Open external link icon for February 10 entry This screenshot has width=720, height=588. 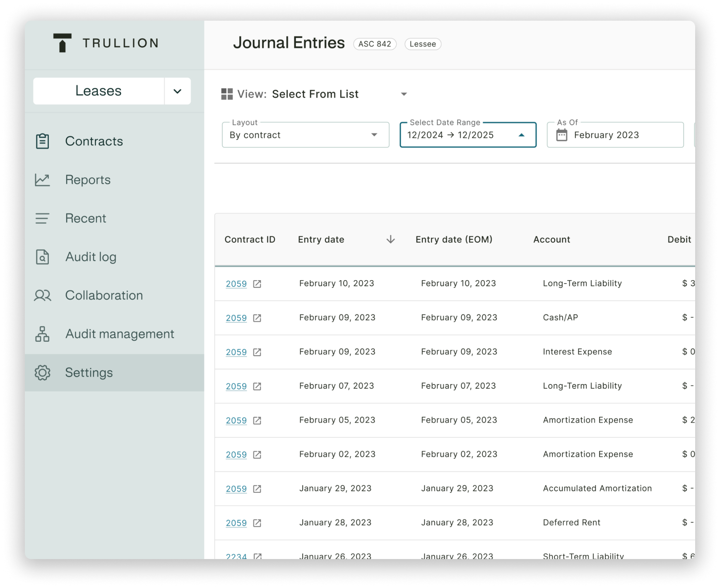tap(257, 284)
